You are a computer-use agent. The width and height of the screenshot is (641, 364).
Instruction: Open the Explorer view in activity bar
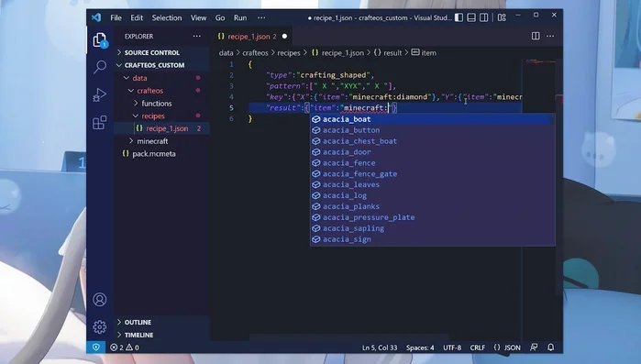click(x=99, y=40)
